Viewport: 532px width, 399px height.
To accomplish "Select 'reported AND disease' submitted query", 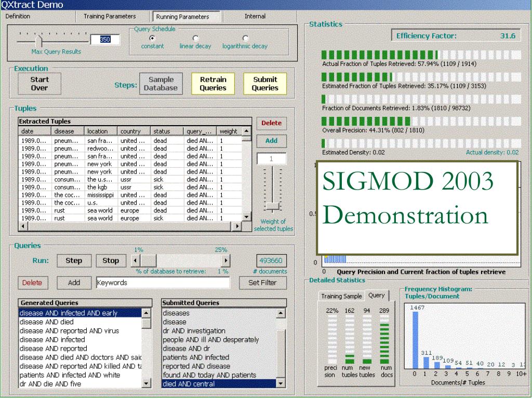I will (219, 366).
